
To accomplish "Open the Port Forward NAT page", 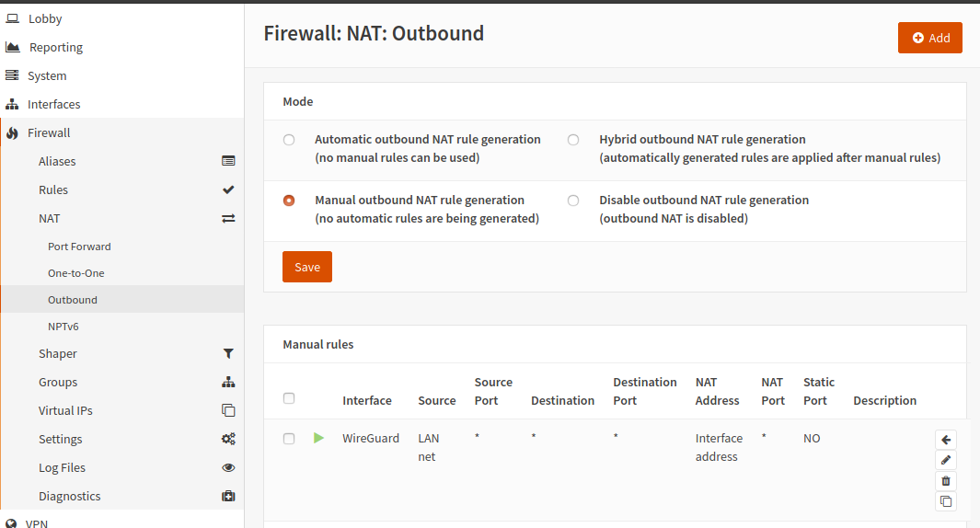I will coord(79,247).
